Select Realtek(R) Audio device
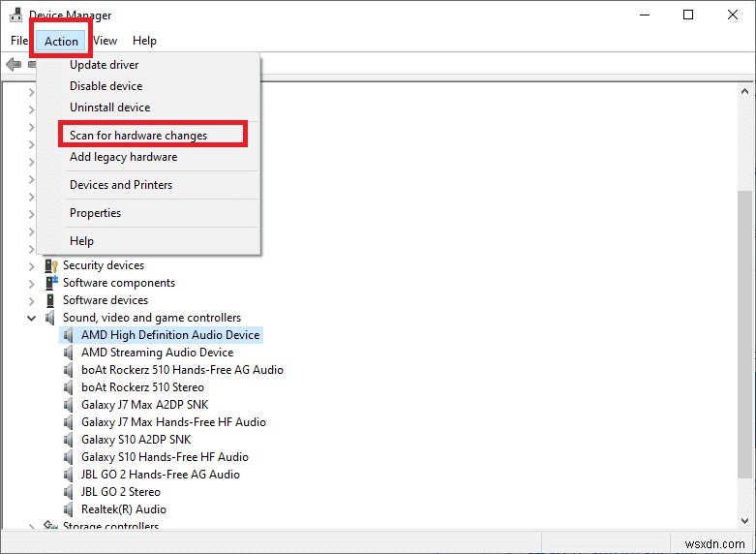Image resolution: width=756 pixels, height=554 pixels. 124,509
